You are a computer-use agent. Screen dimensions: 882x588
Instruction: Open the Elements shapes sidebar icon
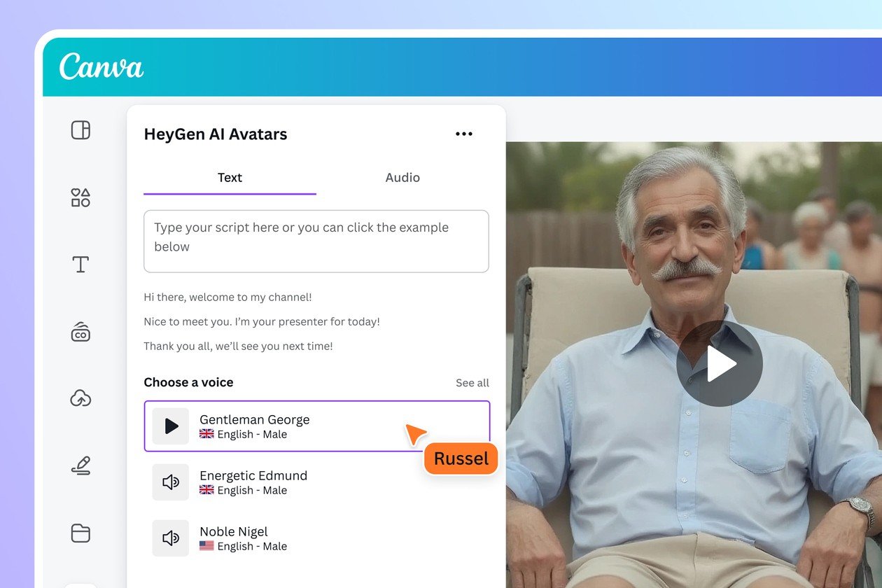tap(80, 197)
